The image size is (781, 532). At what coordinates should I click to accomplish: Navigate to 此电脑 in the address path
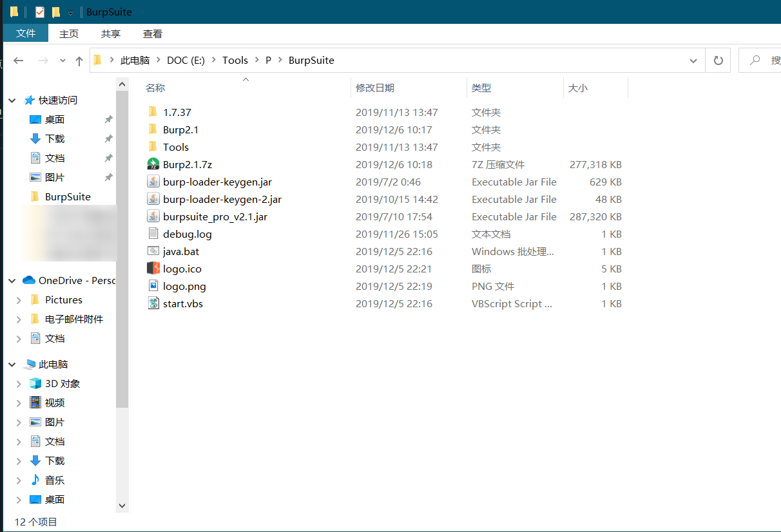pos(135,61)
